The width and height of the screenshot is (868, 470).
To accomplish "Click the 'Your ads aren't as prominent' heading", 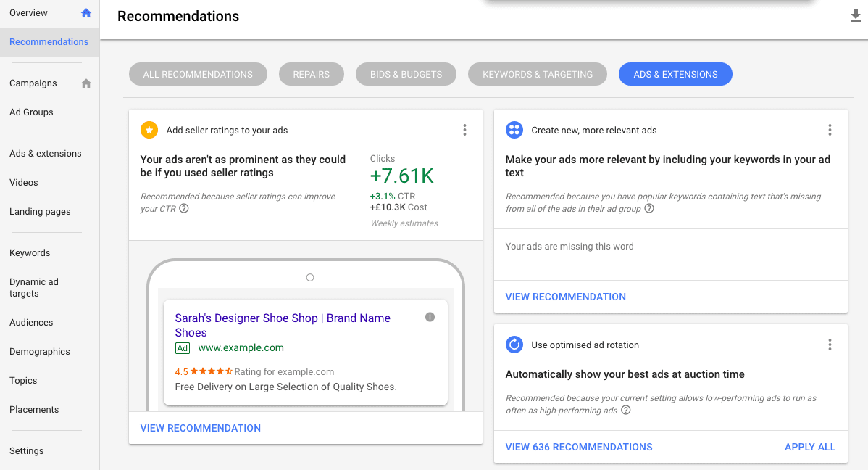I will pyautogui.click(x=243, y=166).
